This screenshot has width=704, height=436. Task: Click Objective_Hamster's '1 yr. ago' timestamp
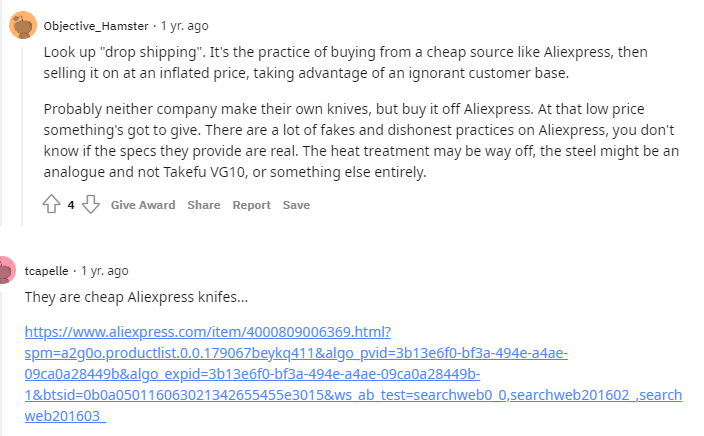[x=185, y=26]
